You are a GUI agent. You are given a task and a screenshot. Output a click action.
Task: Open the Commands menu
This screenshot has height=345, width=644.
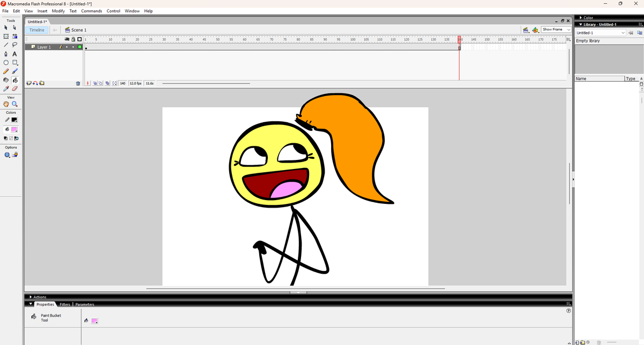[92, 11]
